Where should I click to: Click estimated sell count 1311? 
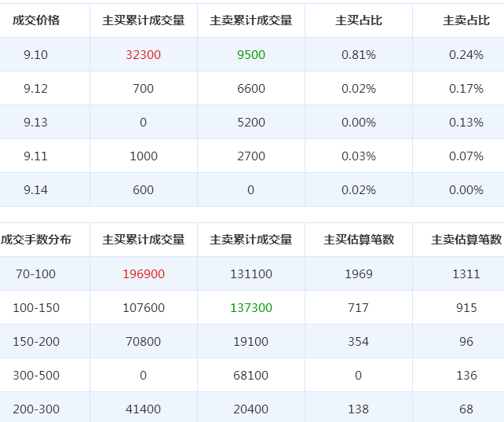click(x=466, y=274)
